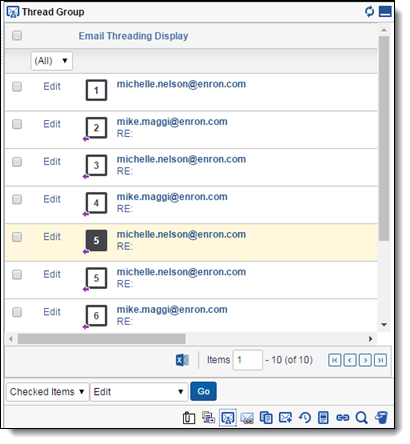The height and width of the screenshot is (444, 410).
Task: Click Edit link in non-highlighted row 5
Action: click(x=52, y=275)
